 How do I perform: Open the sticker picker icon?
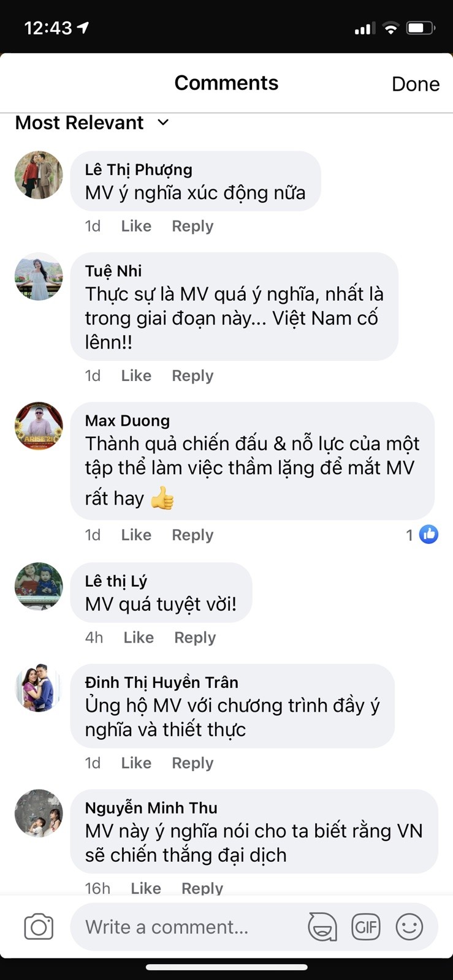pyautogui.click(x=322, y=927)
